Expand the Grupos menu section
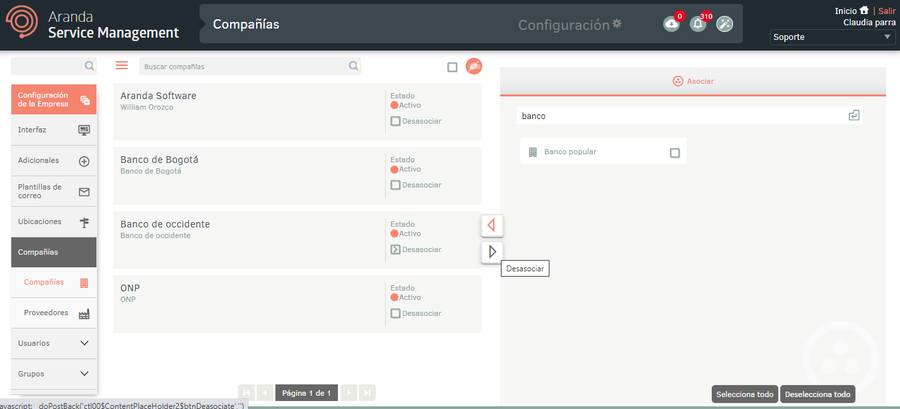 coord(54,373)
